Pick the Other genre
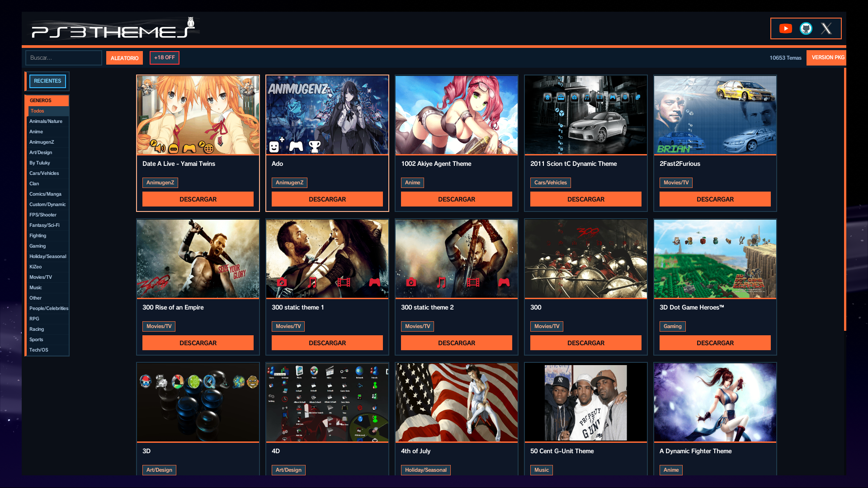Screen dimensions: 868x488 point(47,298)
